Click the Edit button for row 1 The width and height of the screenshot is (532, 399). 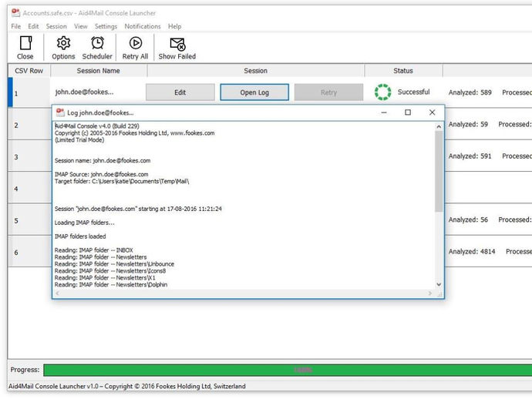[180, 92]
